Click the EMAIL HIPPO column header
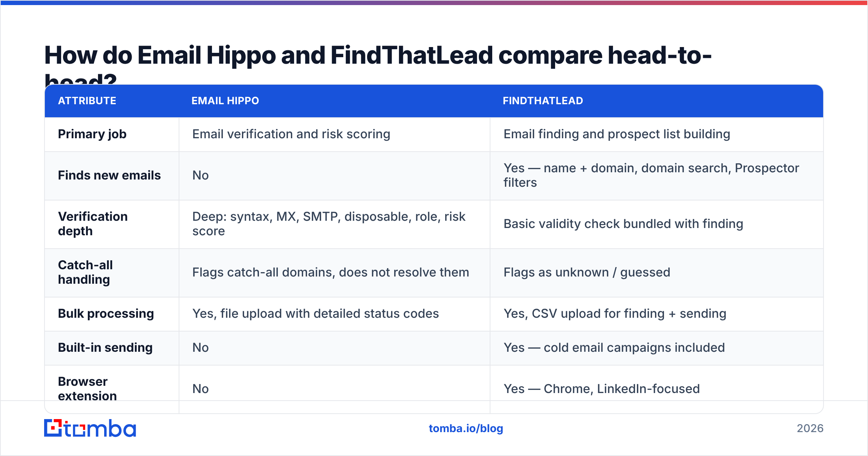868x456 pixels. pyautogui.click(x=225, y=101)
